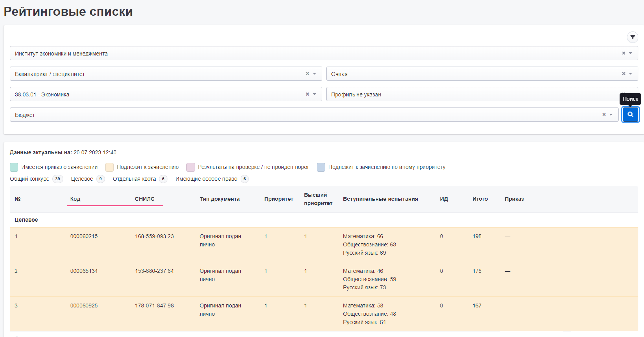Select code 000065134 in row 2

(84, 271)
